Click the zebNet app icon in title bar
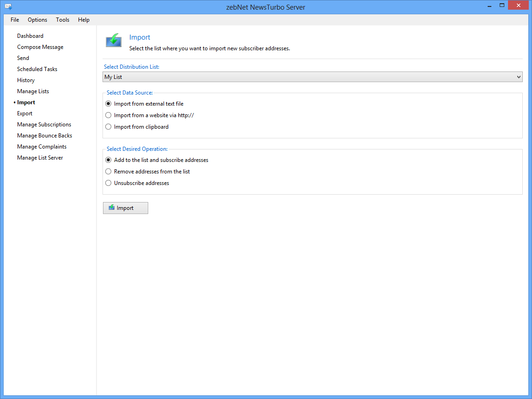 8,7
